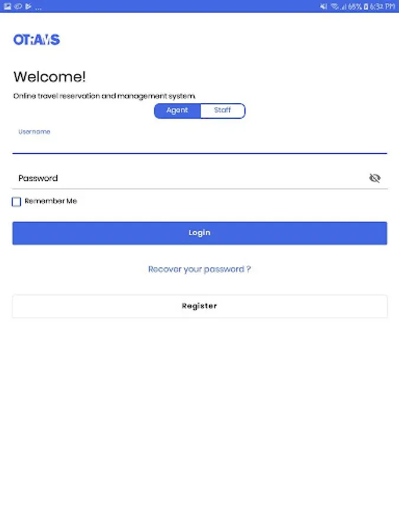The height and width of the screenshot is (532, 399).
Task: Tap the Wi-Fi icon in status bar
Action: (x=335, y=7)
